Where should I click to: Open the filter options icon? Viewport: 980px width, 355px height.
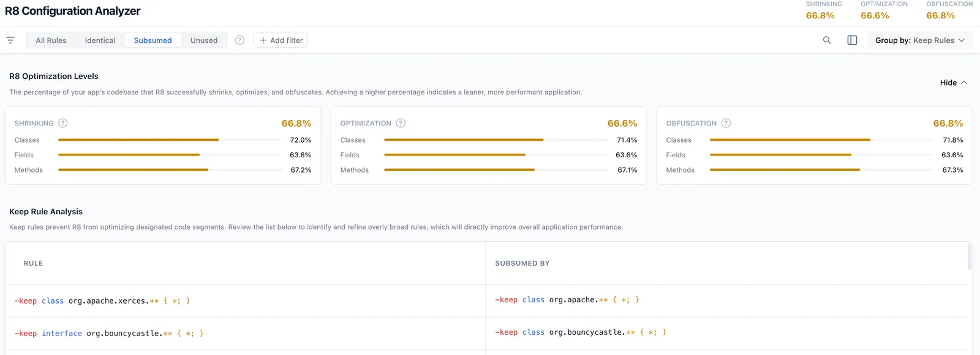click(x=10, y=40)
